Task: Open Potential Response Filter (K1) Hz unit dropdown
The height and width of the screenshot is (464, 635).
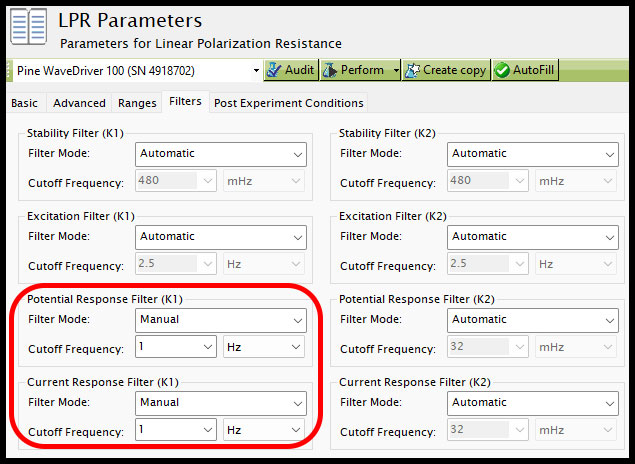Action: pyautogui.click(x=264, y=347)
